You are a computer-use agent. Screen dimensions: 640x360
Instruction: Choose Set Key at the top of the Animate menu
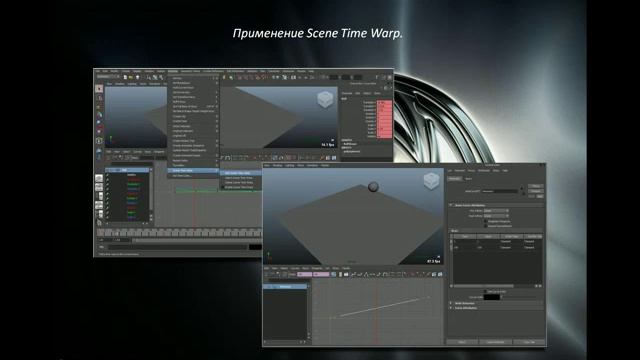(x=193, y=78)
